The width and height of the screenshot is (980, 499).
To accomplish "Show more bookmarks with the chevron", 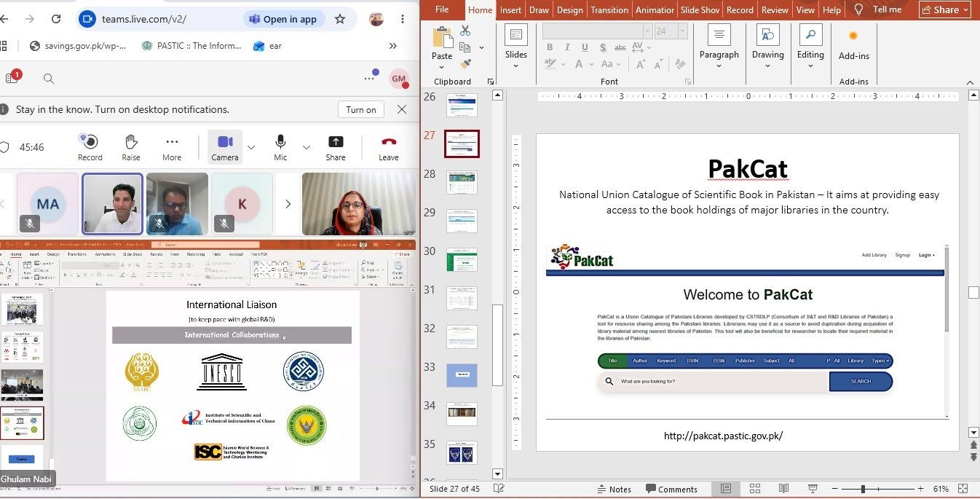I will point(393,46).
